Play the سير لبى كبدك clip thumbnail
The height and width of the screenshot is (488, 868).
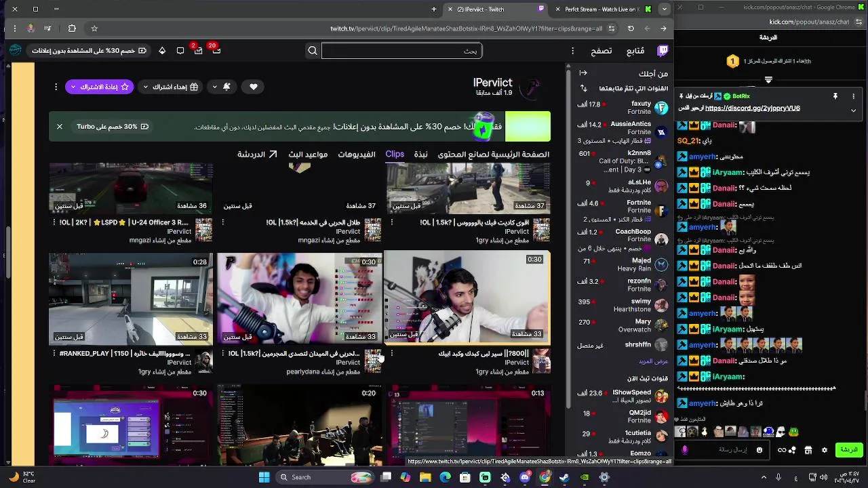(x=467, y=298)
